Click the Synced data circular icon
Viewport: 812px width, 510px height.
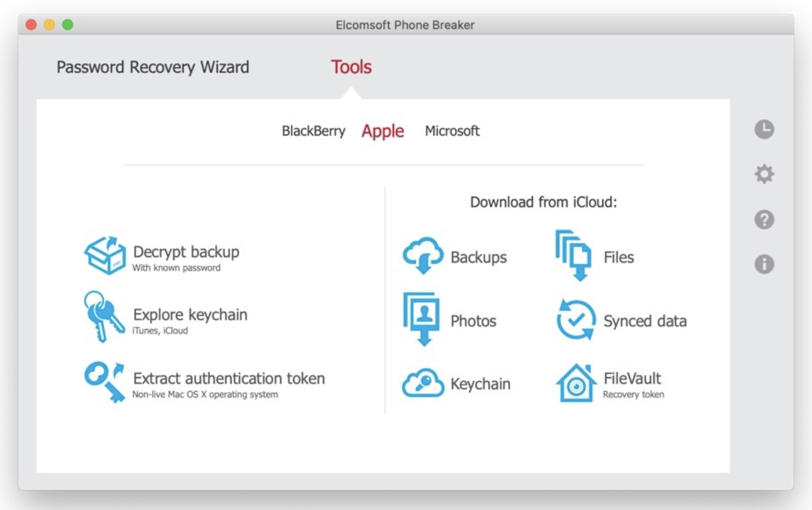[576, 320]
